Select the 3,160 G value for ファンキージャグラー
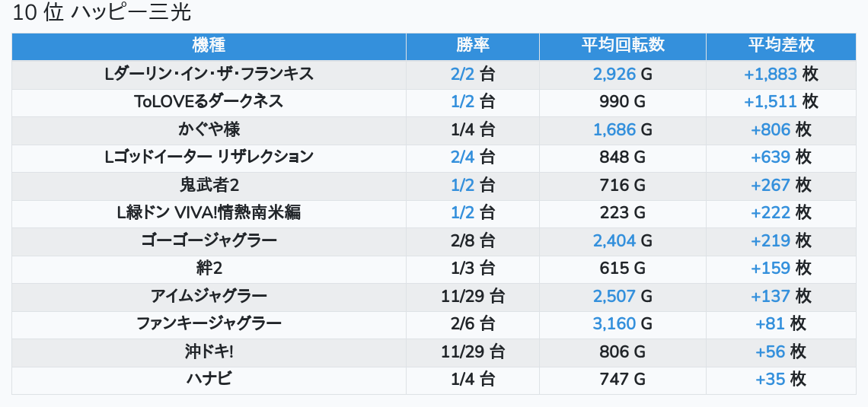Screen dimensions: 868x407 622,324
